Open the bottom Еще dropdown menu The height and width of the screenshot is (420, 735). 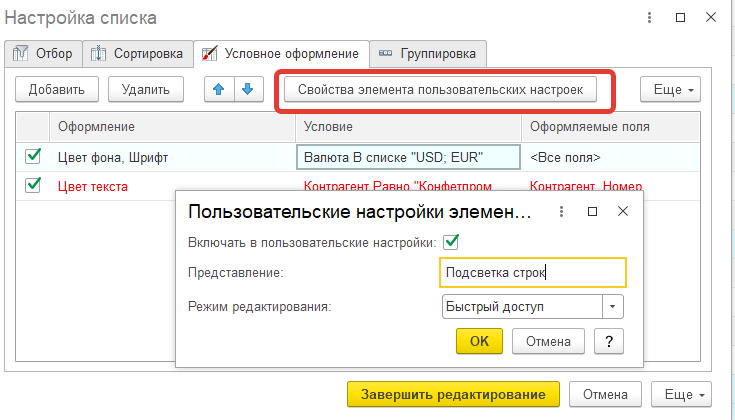(681, 394)
